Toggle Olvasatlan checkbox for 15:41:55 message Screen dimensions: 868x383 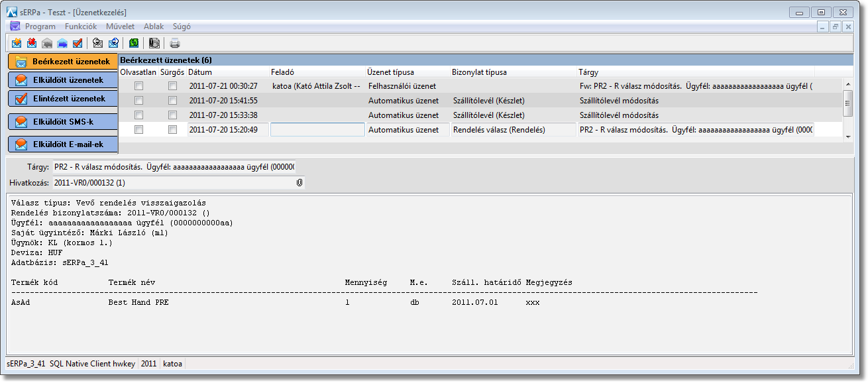tap(138, 101)
